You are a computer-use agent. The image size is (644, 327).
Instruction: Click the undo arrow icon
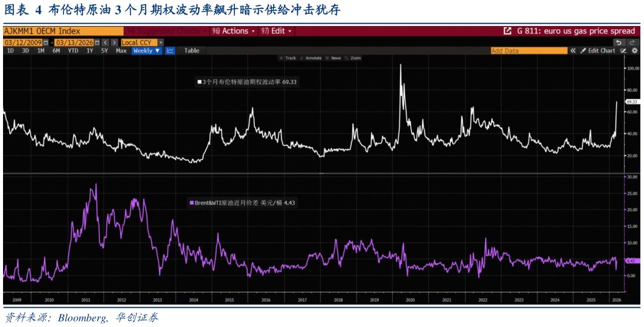tap(619, 42)
